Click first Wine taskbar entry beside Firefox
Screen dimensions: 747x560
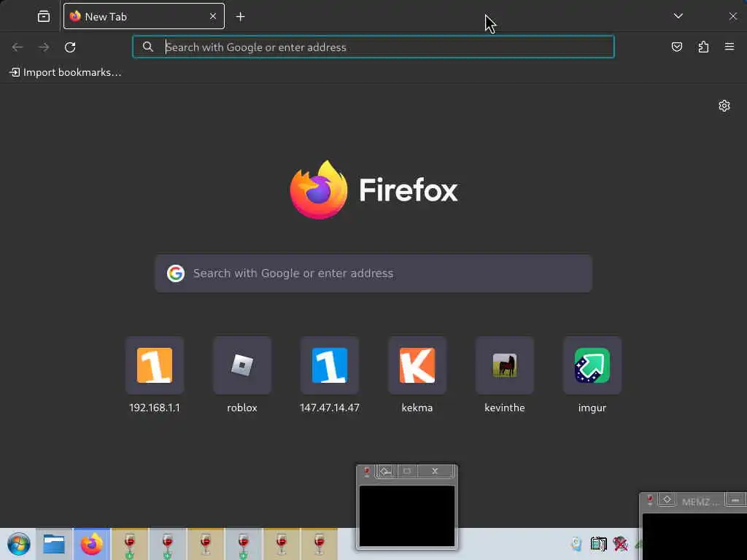[x=130, y=544]
